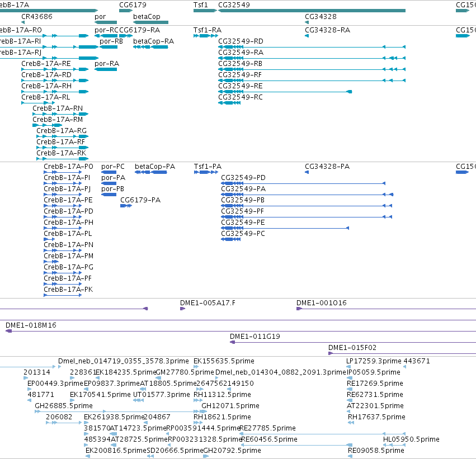
Task: Click clone DME1-005A17.F
Action: (208, 303)
